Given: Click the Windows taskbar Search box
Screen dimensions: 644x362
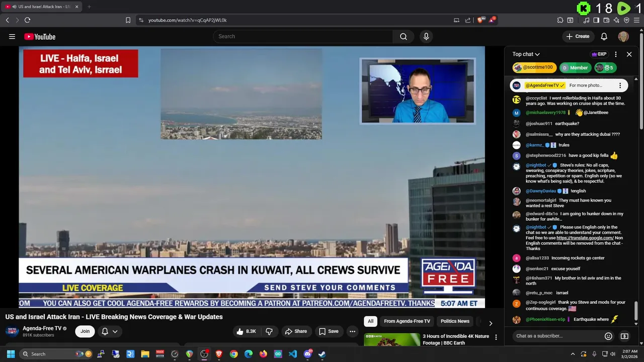Looking at the screenshot, I should (x=56, y=354).
